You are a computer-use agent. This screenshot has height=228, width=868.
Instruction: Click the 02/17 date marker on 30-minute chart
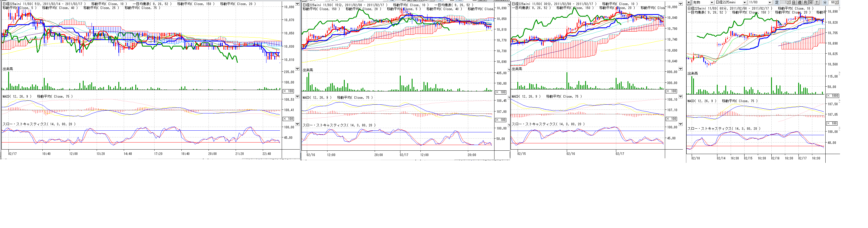(x=620, y=154)
